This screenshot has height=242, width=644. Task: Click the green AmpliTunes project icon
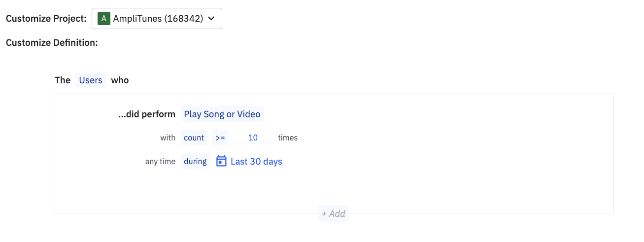click(103, 19)
